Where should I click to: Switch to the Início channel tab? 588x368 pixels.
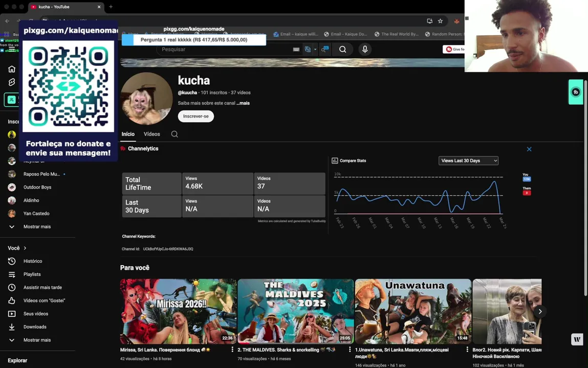[128, 134]
